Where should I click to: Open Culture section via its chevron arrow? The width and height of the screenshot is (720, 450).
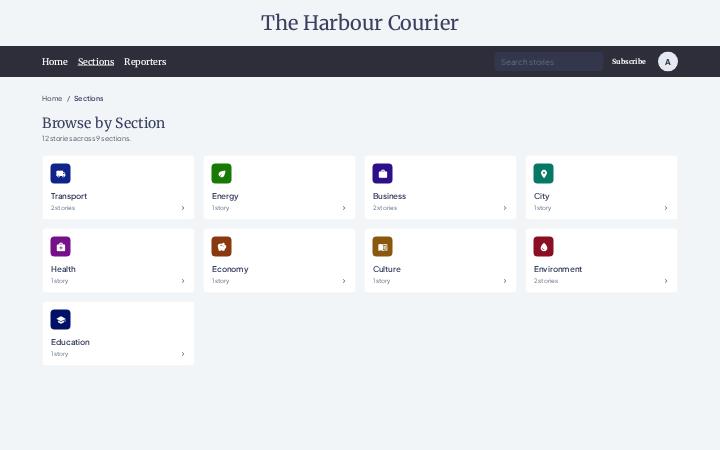[505, 281]
